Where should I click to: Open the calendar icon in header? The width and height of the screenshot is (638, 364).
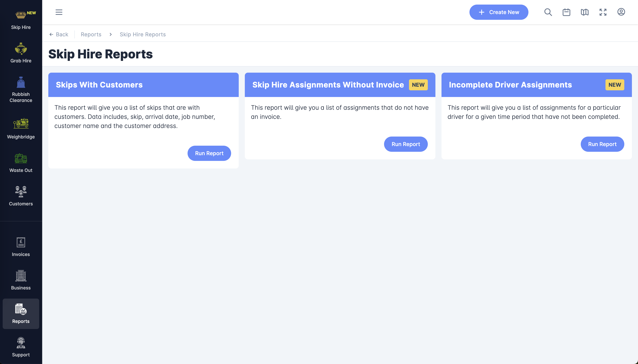pyautogui.click(x=566, y=12)
